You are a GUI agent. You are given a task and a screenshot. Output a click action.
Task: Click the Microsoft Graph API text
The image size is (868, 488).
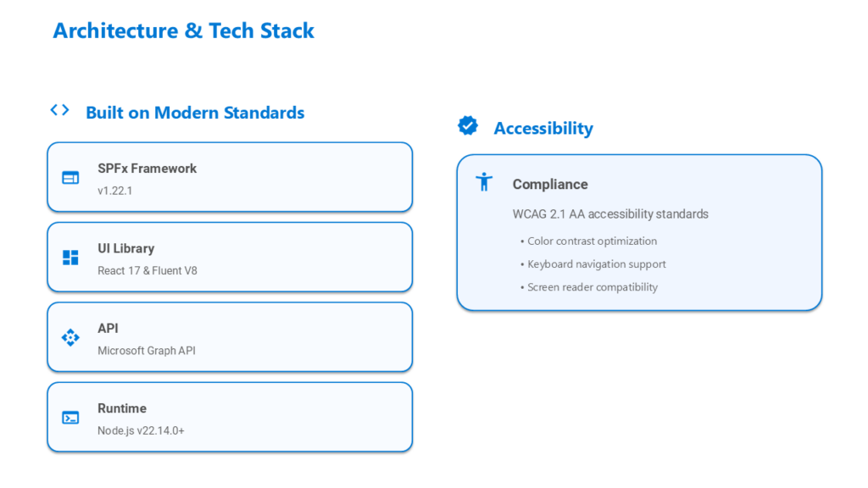(x=147, y=351)
